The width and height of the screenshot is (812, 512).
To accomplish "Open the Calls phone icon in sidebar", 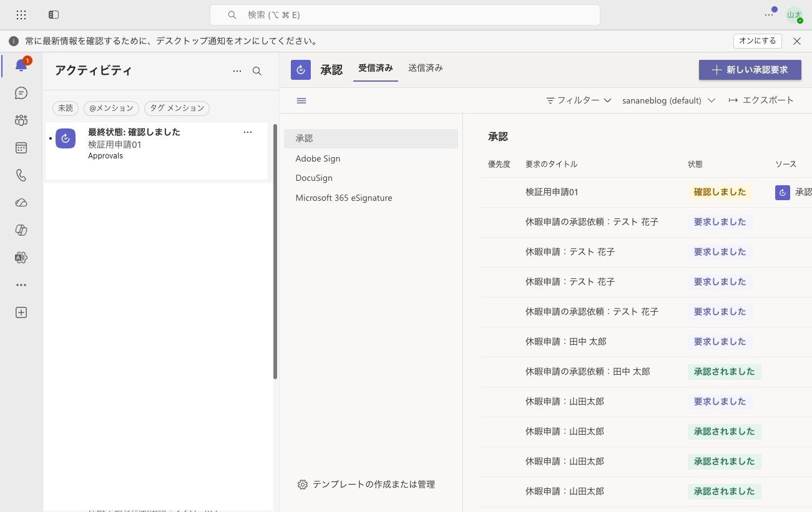I will [21, 175].
